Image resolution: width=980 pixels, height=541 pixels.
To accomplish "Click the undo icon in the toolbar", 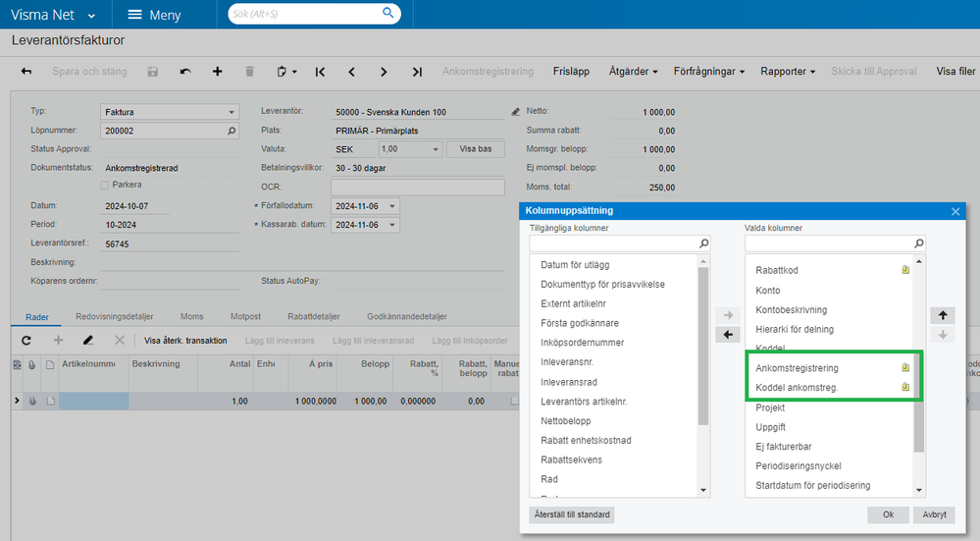I will point(185,72).
